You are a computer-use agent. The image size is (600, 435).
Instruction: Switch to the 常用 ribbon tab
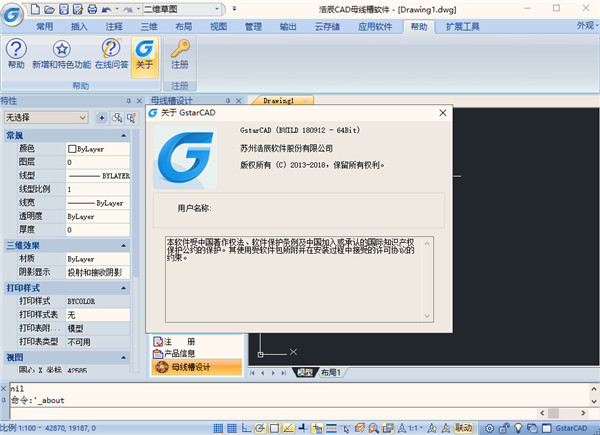44,26
